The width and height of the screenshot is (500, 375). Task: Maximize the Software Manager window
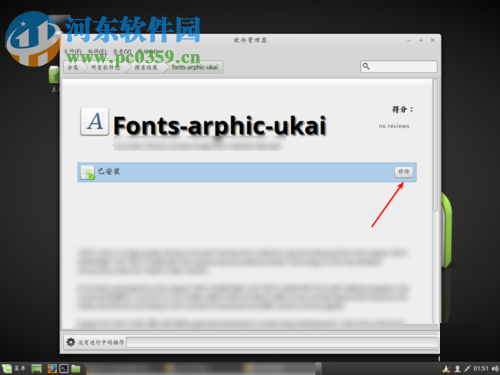421,40
